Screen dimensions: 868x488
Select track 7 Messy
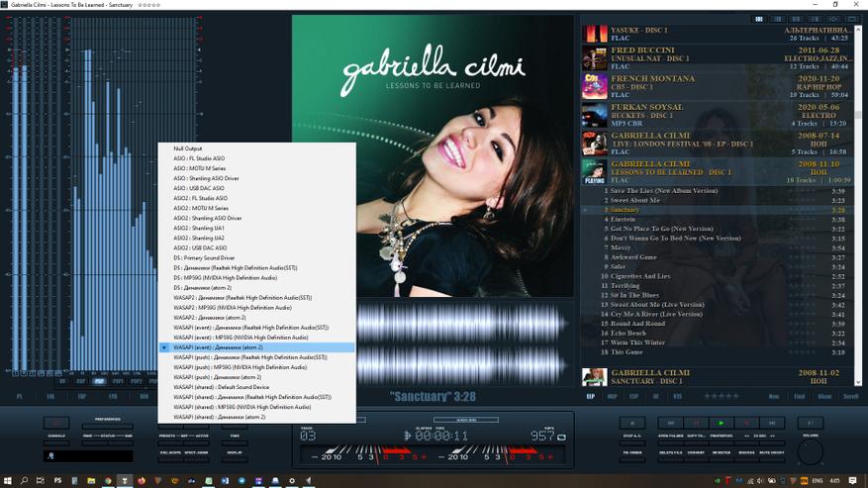(x=718, y=247)
